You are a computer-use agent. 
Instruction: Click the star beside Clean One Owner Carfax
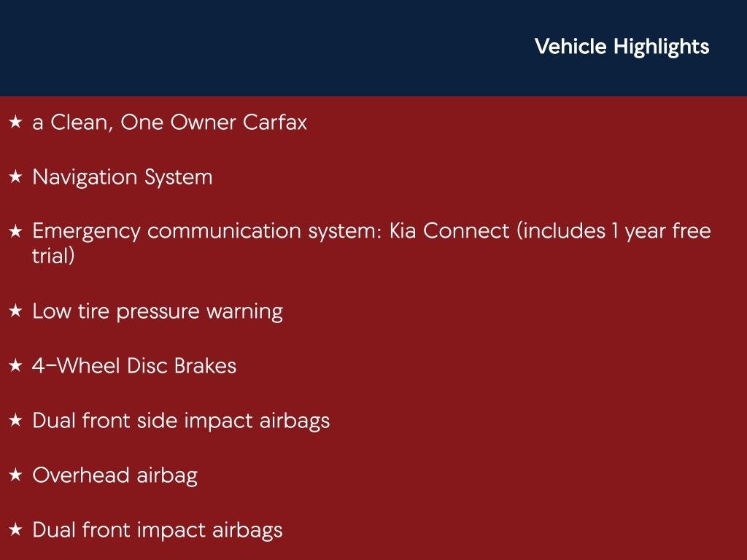coord(15,122)
